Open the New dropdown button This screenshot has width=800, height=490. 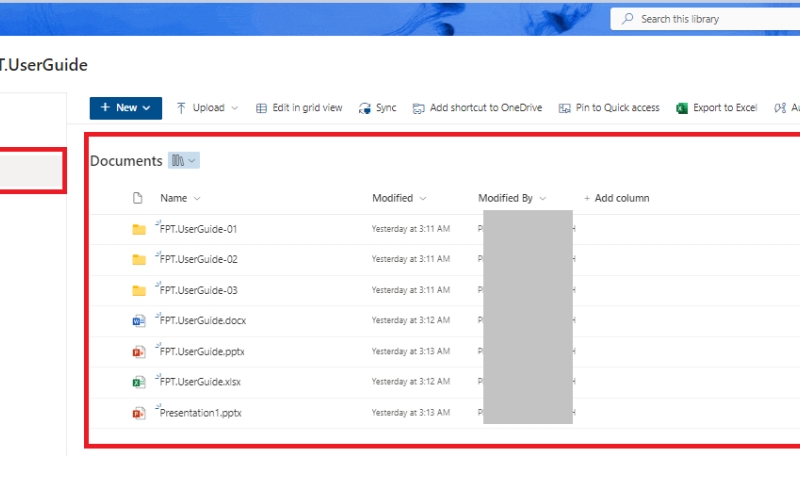(125, 108)
